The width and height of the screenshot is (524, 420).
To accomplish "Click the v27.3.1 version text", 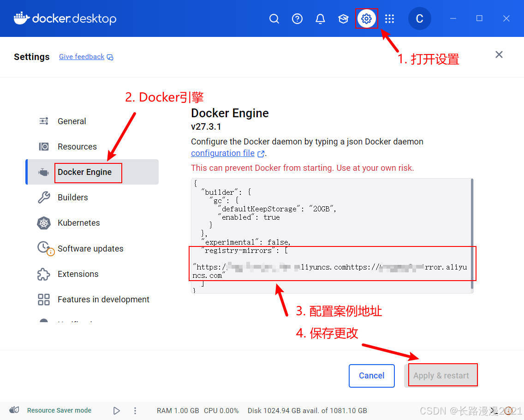I will [x=206, y=127].
